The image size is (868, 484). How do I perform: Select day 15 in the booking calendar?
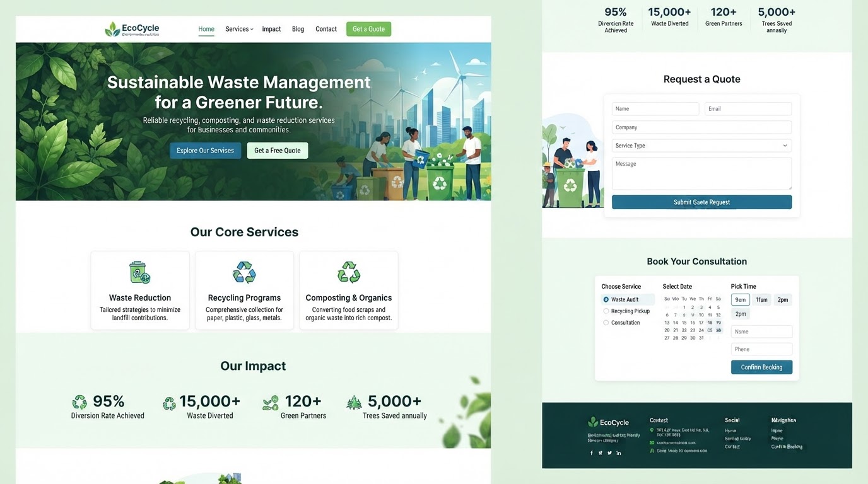[684, 323]
